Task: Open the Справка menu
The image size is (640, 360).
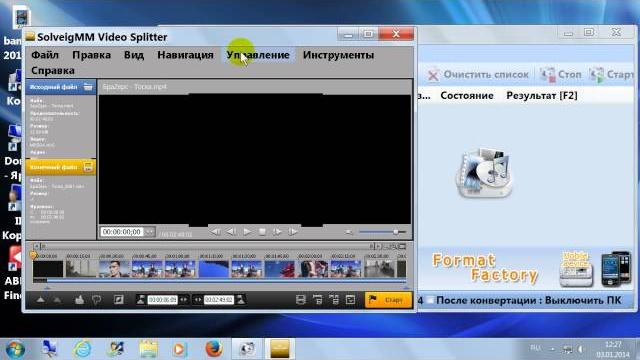Action: 53,70
